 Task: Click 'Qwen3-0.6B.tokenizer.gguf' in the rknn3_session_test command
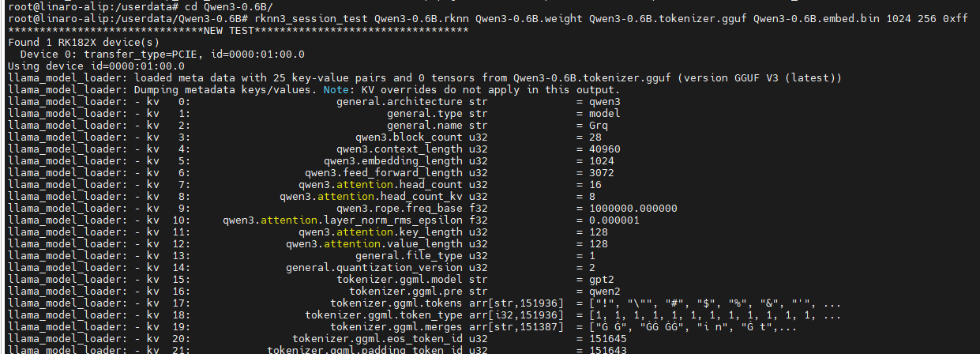coord(668,18)
